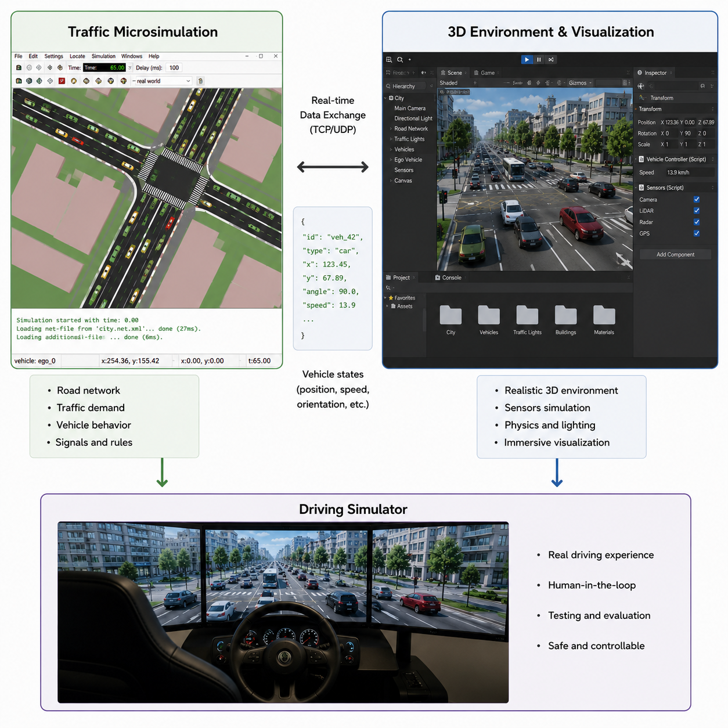The image size is (728, 728).
Task: Uncheck the Camera sensor checkbox
Action: point(697,199)
